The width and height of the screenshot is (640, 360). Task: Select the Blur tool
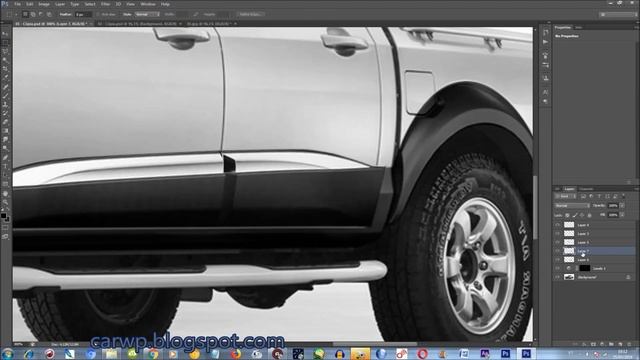pos(5,140)
